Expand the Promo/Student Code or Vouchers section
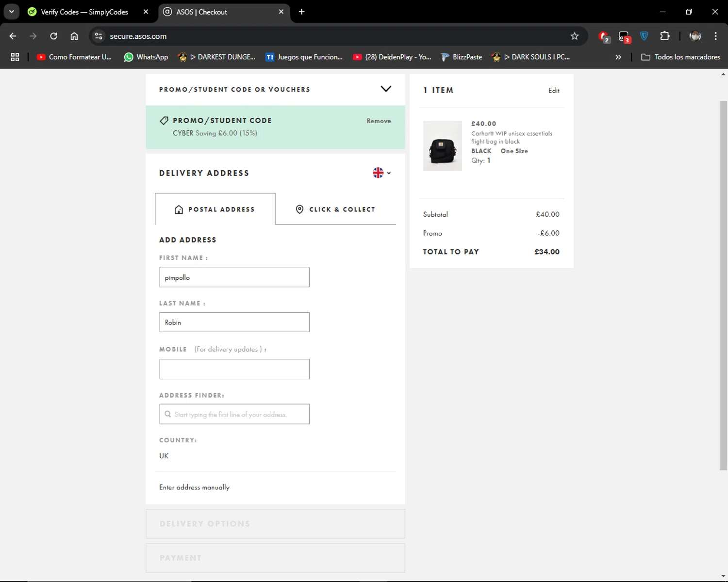This screenshot has width=728, height=582. (x=275, y=89)
